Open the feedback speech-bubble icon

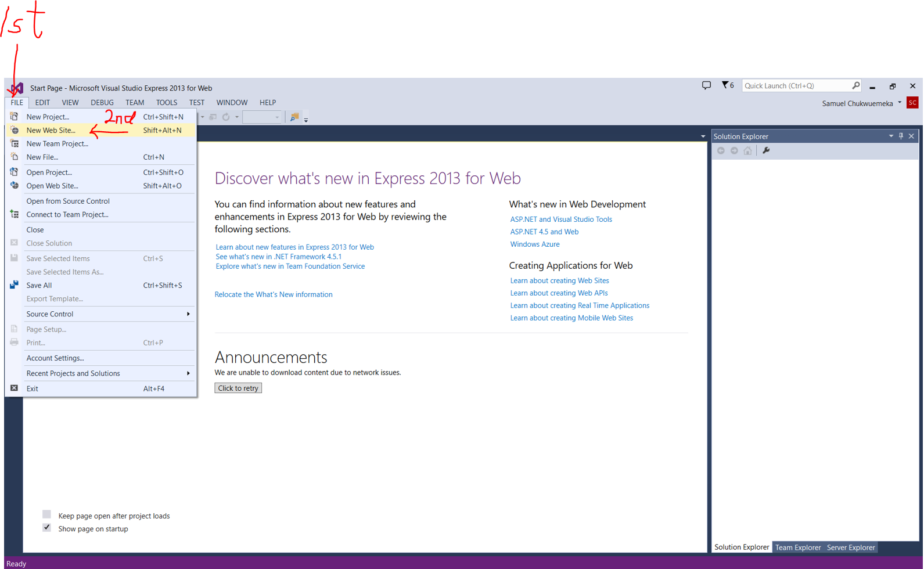(x=706, y=85)
